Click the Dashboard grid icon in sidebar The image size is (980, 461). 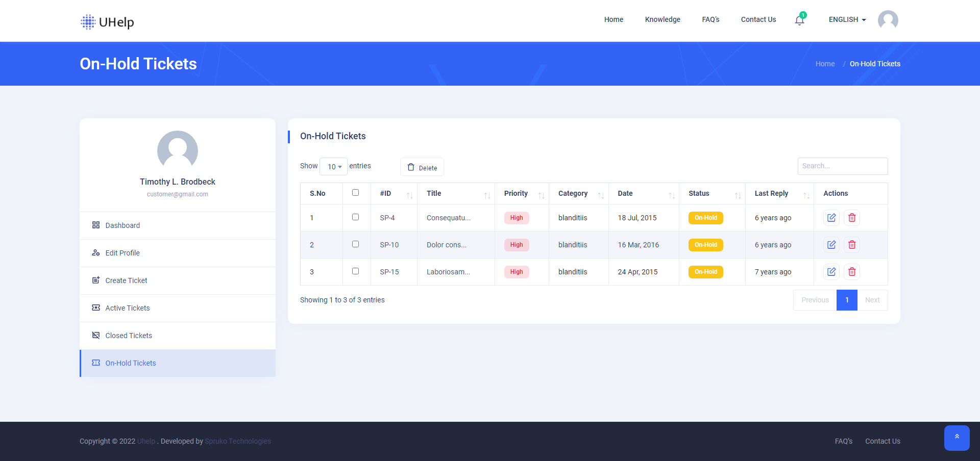click(95, 225)
